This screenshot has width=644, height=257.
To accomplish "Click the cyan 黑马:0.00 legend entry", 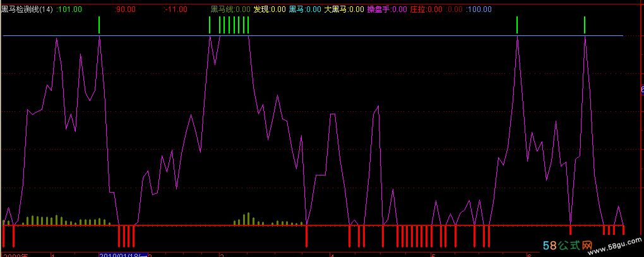I will 305,9.
